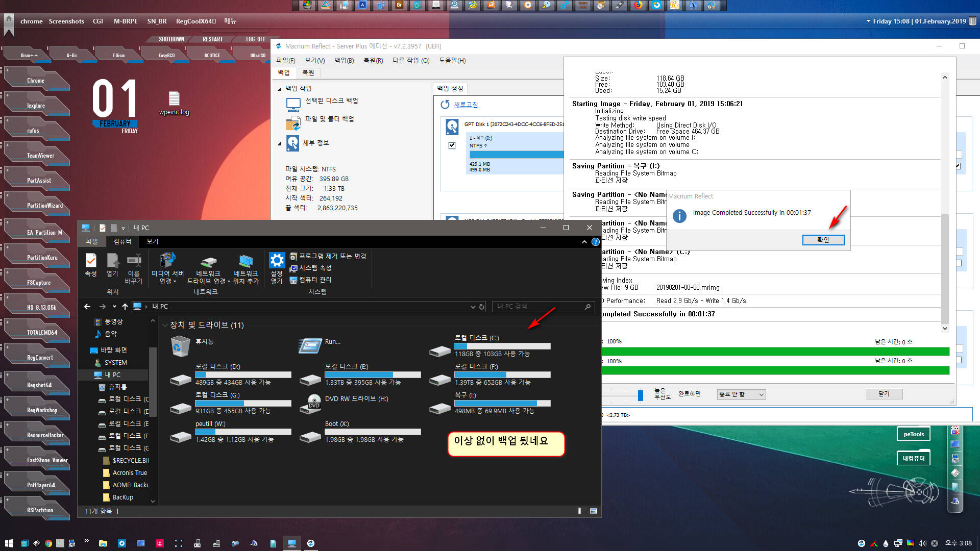Click the Macrium Reflect tray icon
This screenshot has width=980, height=551.
point(862,543)
